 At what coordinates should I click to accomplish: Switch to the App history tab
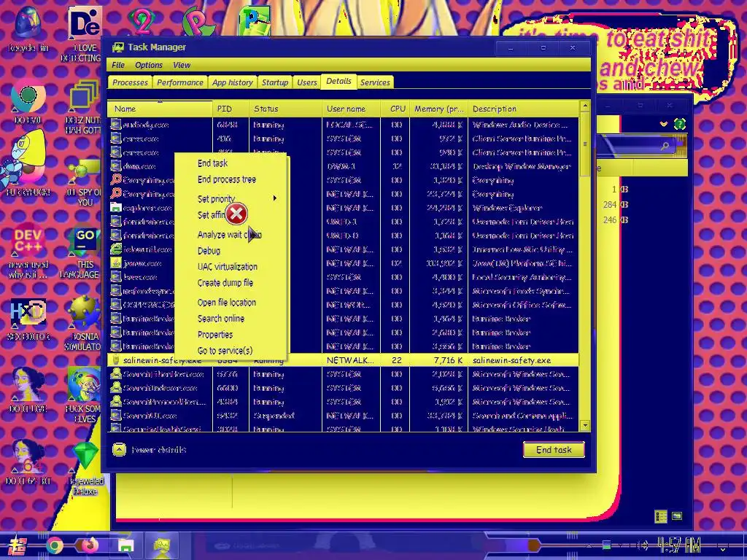pos(233,82)
